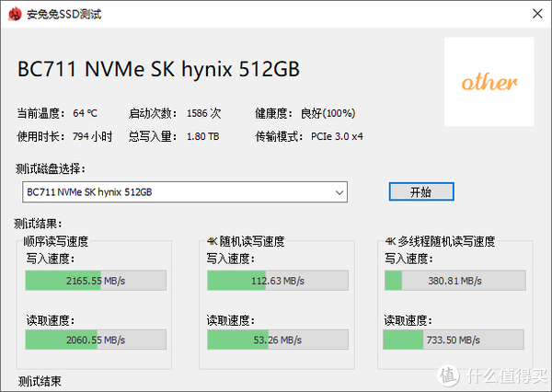The height and width of the screenshot is (392, 552).
Task: Click total written value '1.80 TB'
Action: pos(202,136)
